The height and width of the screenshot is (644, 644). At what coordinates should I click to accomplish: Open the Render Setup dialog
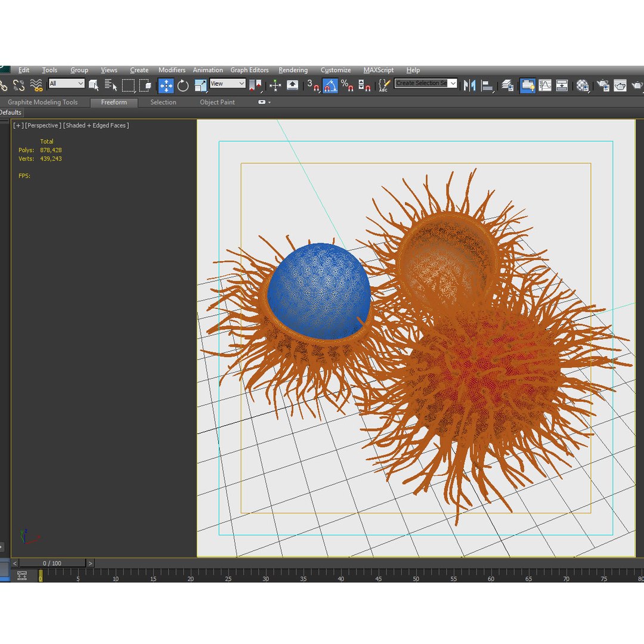point(603,85)
